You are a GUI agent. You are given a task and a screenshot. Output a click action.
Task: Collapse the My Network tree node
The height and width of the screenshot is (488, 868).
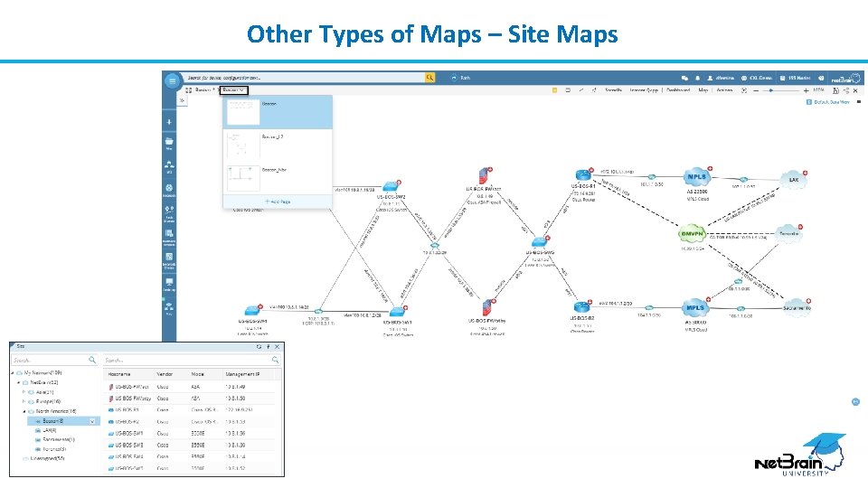click(x=13, y=373)
